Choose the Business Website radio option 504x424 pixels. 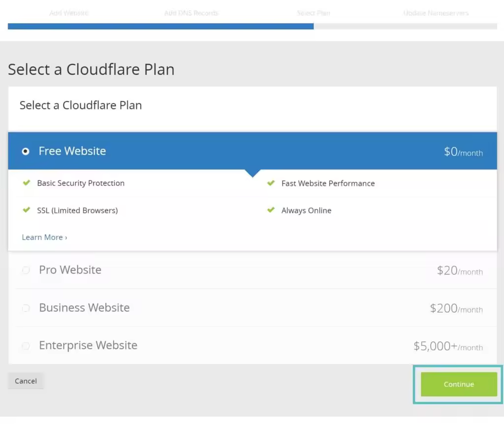click(x=26, y=308)
